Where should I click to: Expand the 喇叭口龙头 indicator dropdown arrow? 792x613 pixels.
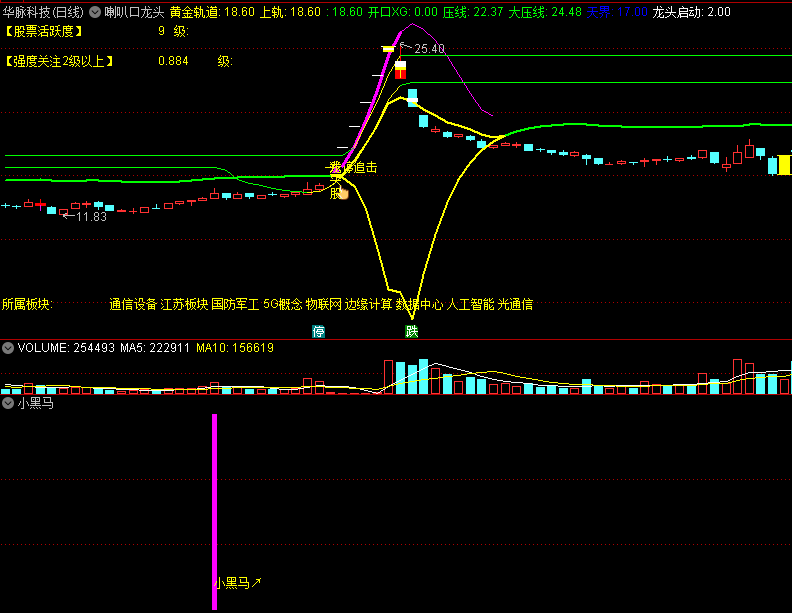click(x=94, y=12)
